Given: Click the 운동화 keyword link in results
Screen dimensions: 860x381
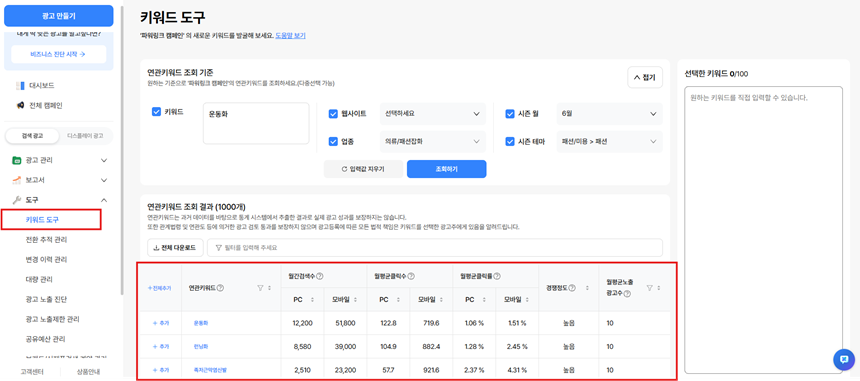Looking at the screenshot, I should click(x=201, y=323).
